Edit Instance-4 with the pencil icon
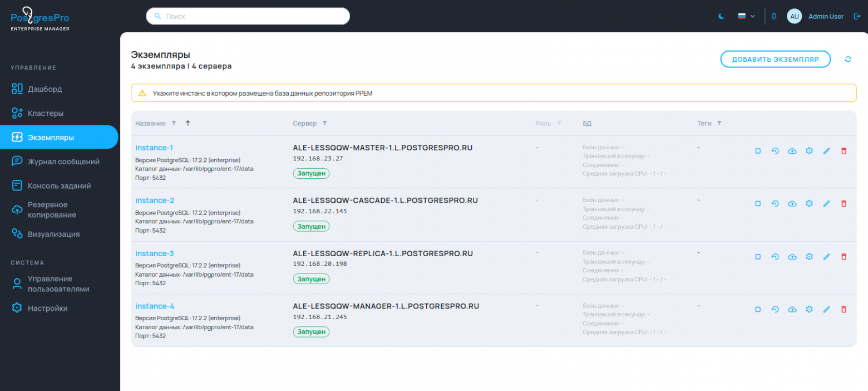This screenshot has height=391, width=868. coord(826,309)
